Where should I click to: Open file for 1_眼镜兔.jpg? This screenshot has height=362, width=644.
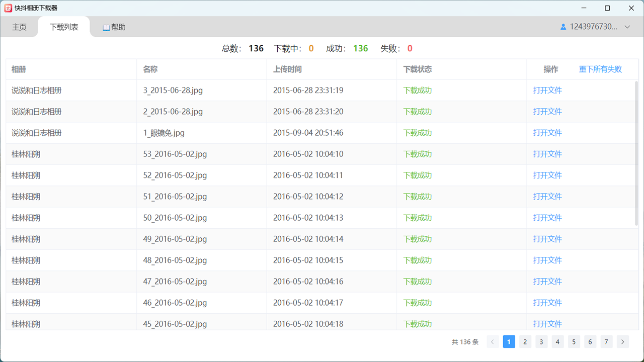[x=547, y=133]
